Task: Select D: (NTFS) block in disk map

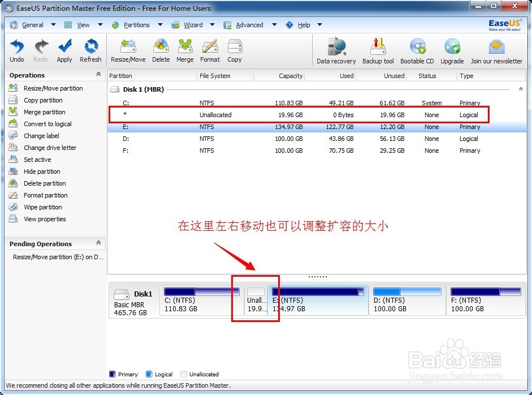Action: pos(407,300)
